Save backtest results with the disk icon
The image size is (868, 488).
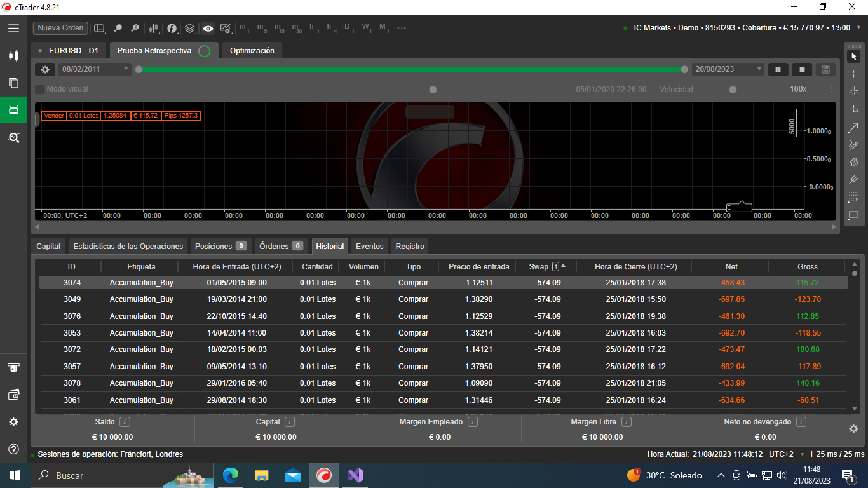click(825, 69)
